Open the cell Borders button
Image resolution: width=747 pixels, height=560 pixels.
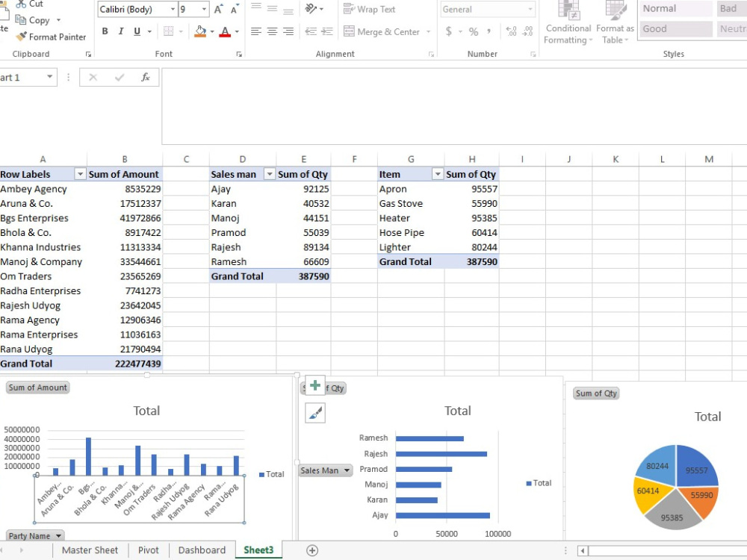click(x=168, y=31)
